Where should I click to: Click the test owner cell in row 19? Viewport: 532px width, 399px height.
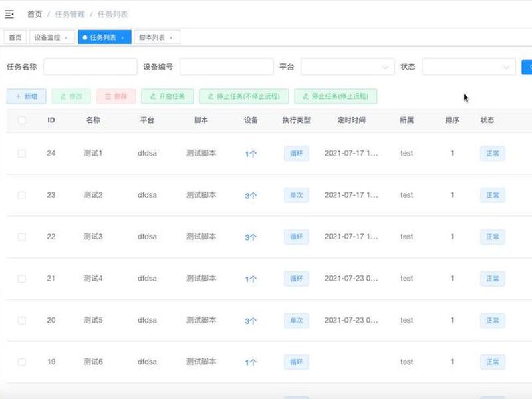(x=406, y=362)
